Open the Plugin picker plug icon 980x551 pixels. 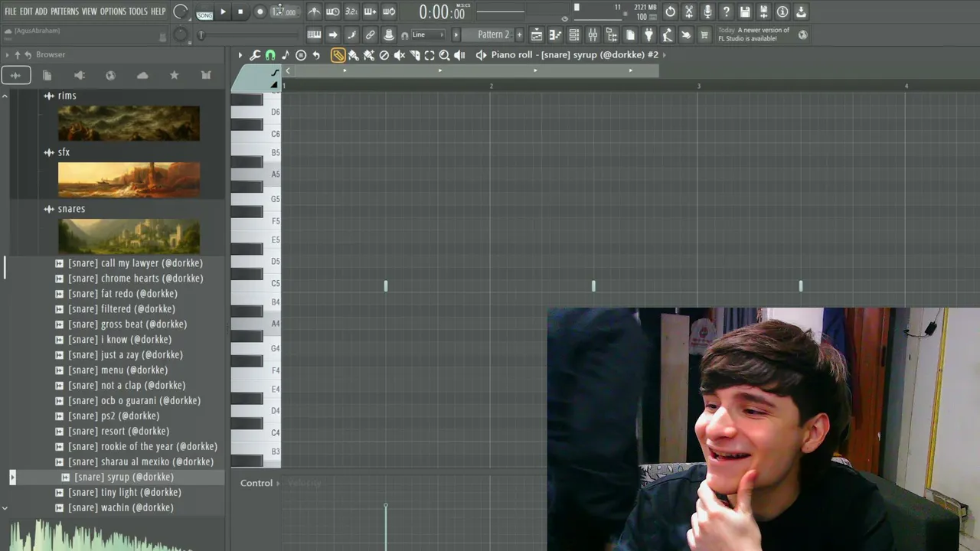(648, 35)
